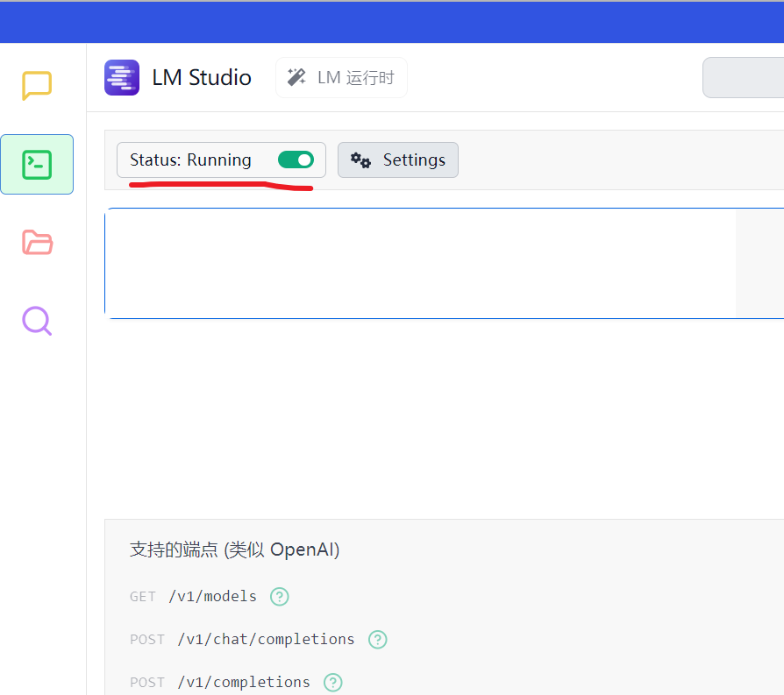Select the green Developer terminal sidebar icon

pos(37,164)
